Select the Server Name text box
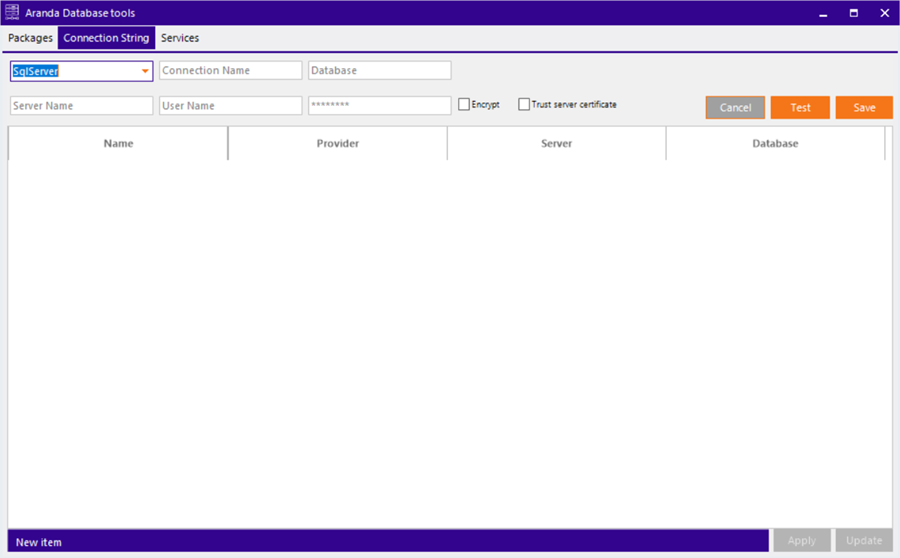Image resolution: width=900 pixels, height=558 pixels. click(81, 106)
